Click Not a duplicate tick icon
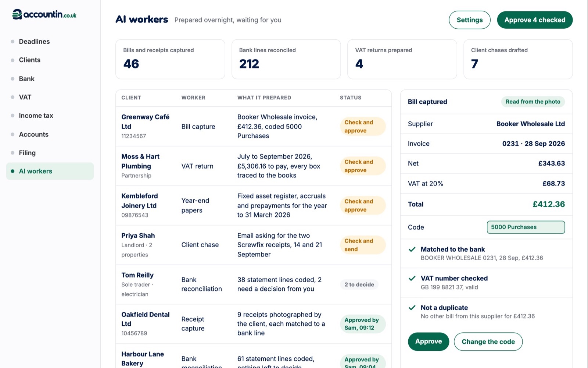Screen dimensions: 588x368 (x=412, y=308)
